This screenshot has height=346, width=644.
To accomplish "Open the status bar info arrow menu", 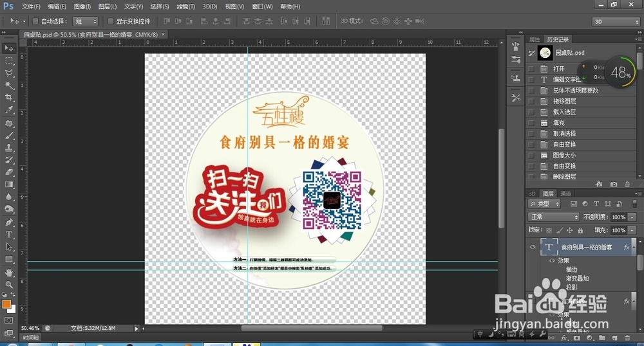I will (137, 329).
